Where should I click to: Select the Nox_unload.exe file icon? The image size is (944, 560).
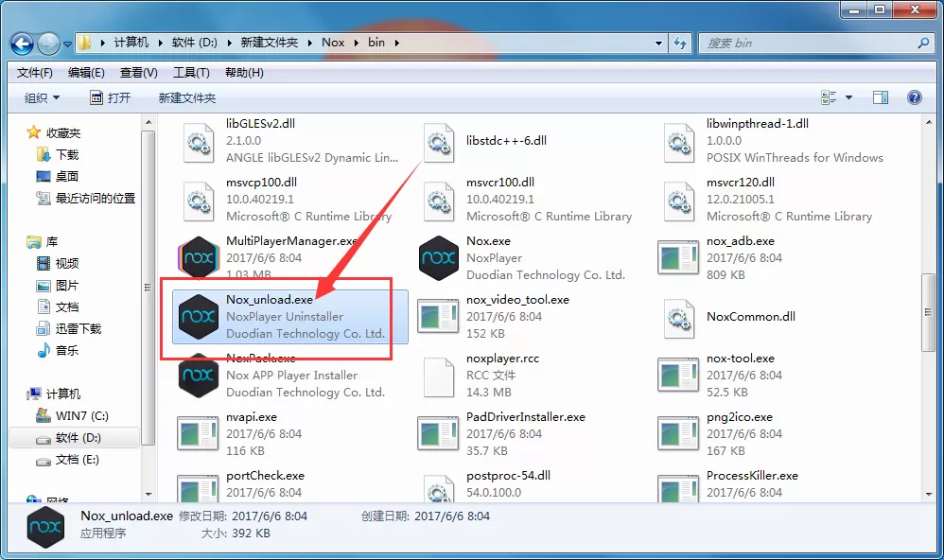[x=198, y=317]
